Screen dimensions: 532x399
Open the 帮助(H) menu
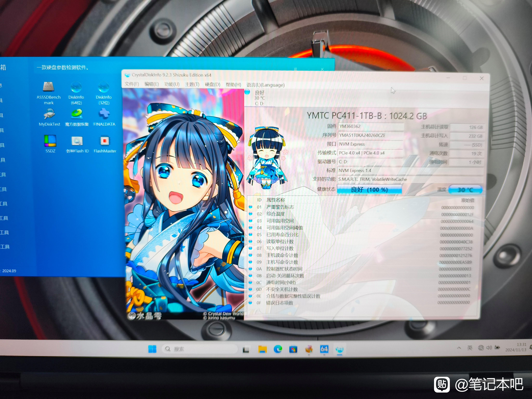[233, 85]
